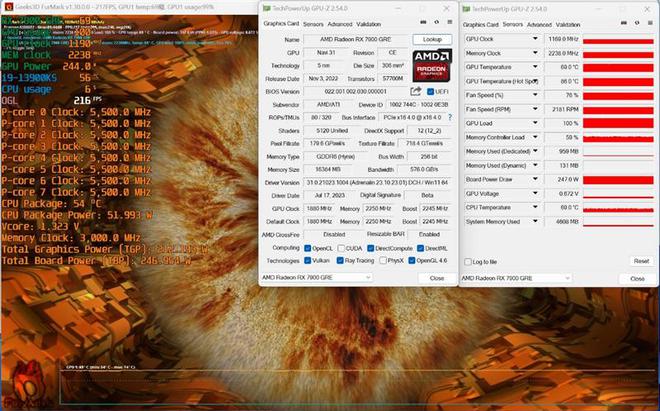Click the Board Power Draw reading 247.0 W

point(562,179)
